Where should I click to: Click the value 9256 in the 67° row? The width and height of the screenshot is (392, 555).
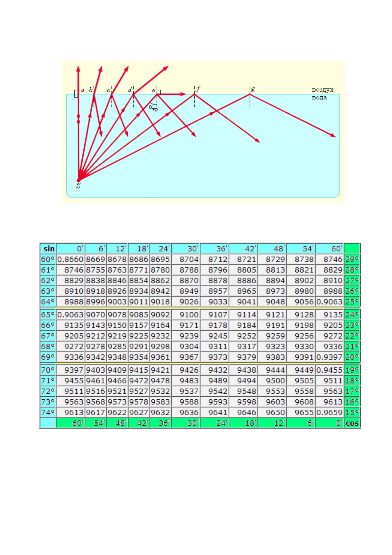click(301, 336)
